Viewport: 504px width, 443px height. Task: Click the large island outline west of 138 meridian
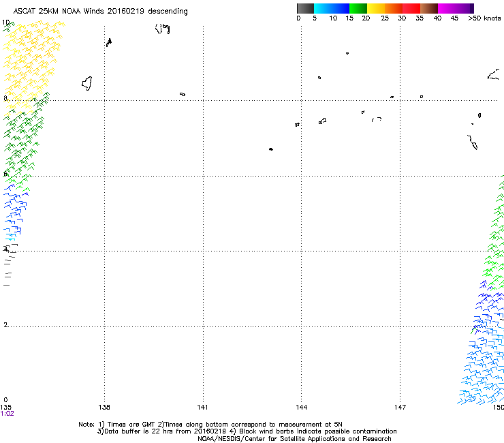point(86,83)
